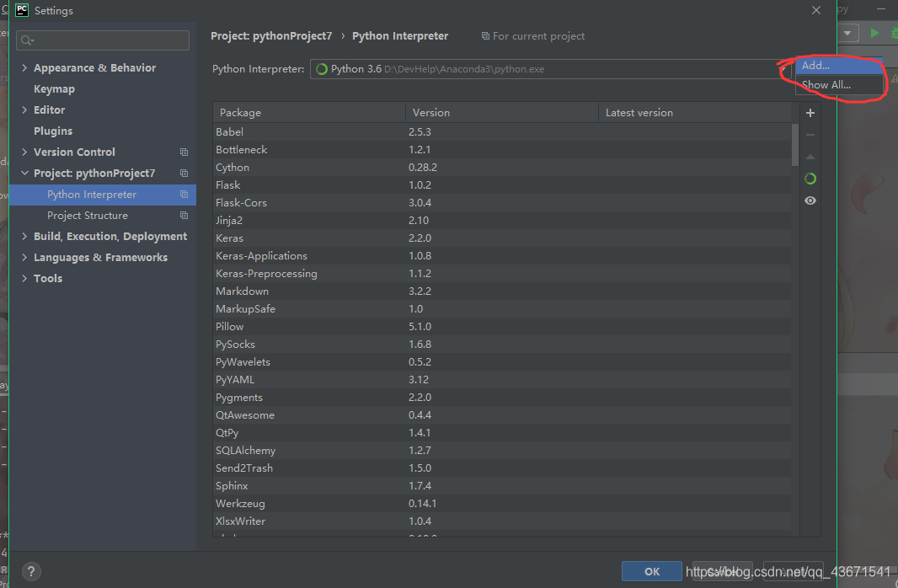Select the MarkupSafe package row
Viewport: 898px width, 588px height.
(502, 308)
